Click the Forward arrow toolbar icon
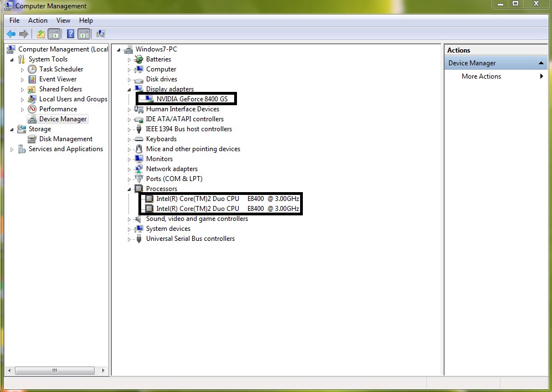 pyautogui.click(x=24, y=34)
